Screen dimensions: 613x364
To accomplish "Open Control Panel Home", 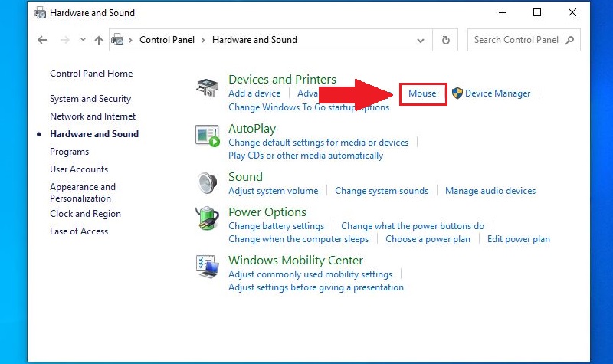I will click(x=91, y=74).
